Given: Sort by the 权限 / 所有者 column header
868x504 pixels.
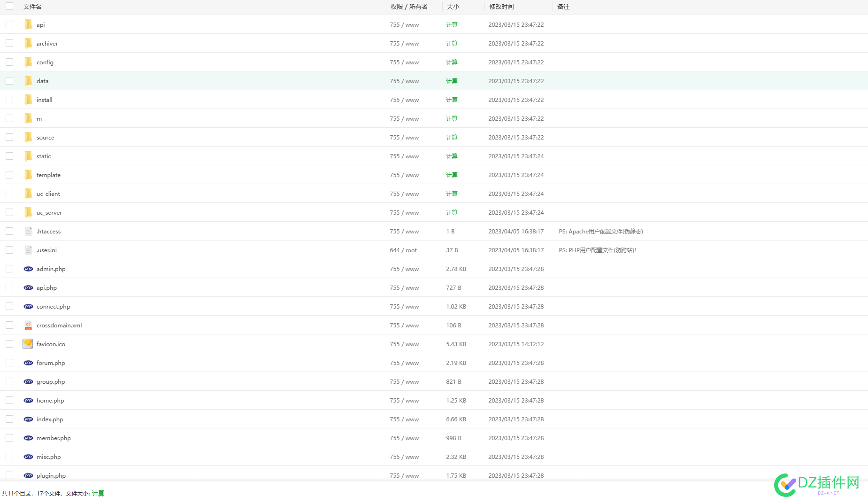Looking at the screenshot, I should (x=409, y=7).
